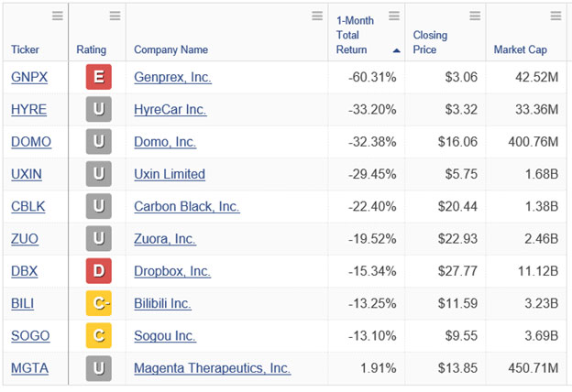572x392 pixels.
Task: Sort by Closing Price column header
Action: tap(430, 42)
